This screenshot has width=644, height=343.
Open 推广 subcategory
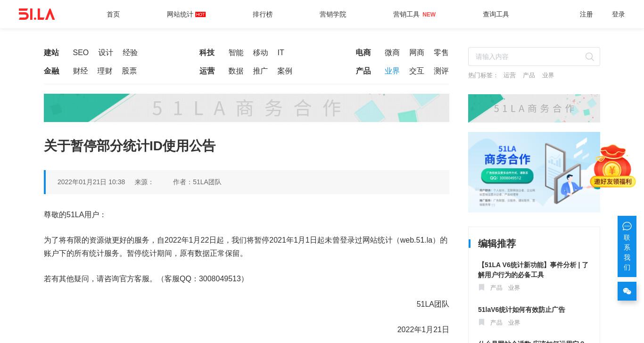pyautogui.click(x=260, y=71)
